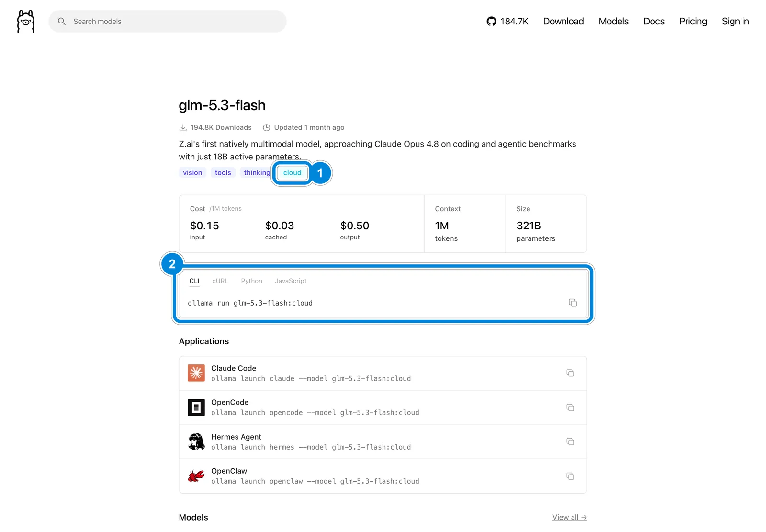
Task: Click the 321B parameters size value
Action: tap(529, 226)
